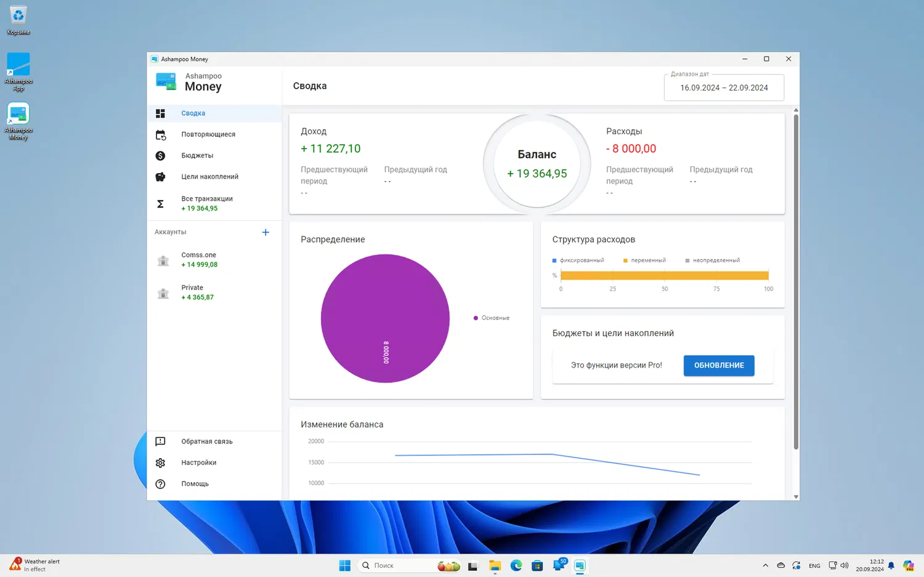Click the Сводка page heading

click(x=310, y=86)
